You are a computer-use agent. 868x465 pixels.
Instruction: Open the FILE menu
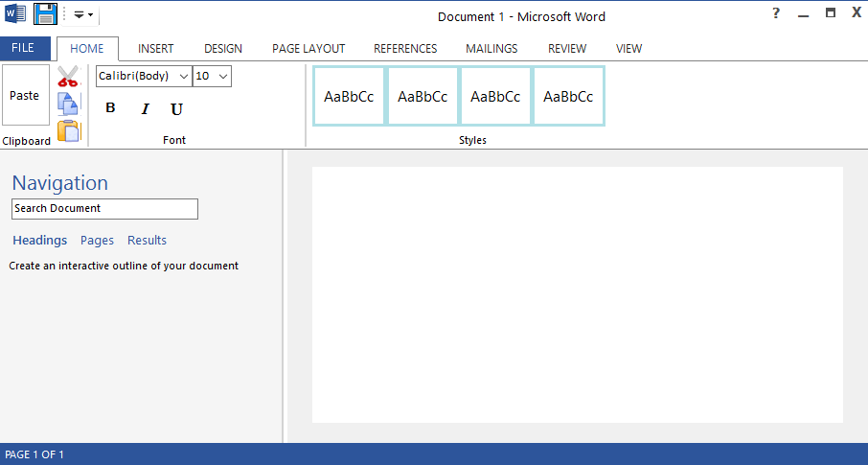tap(23, 48)
